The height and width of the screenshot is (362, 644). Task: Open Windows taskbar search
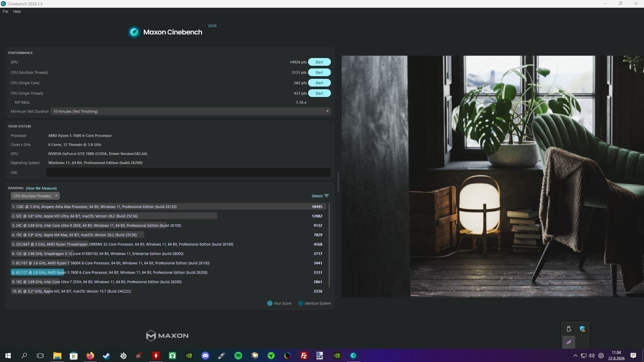(x=24, y=356)
